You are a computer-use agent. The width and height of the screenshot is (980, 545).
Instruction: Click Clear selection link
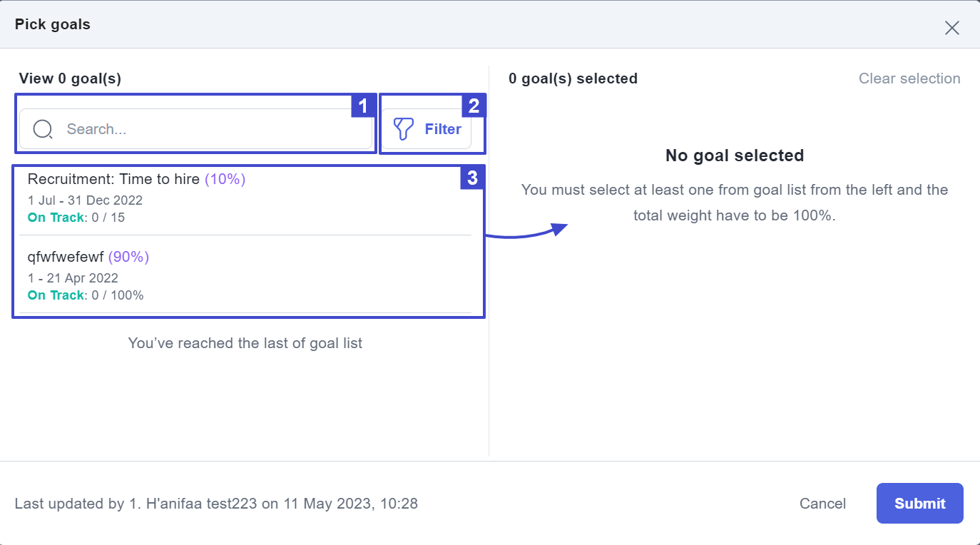pos(909,78)
